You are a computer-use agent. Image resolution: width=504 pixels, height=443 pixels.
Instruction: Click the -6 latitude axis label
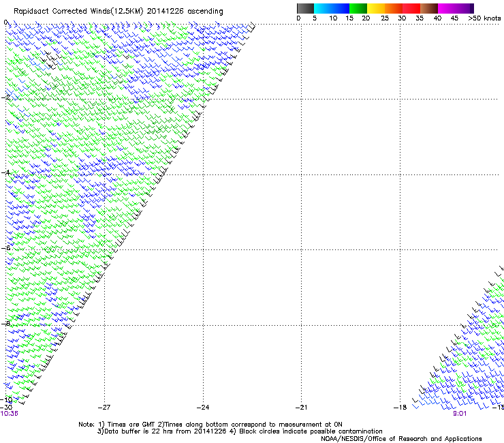point(5,248)
